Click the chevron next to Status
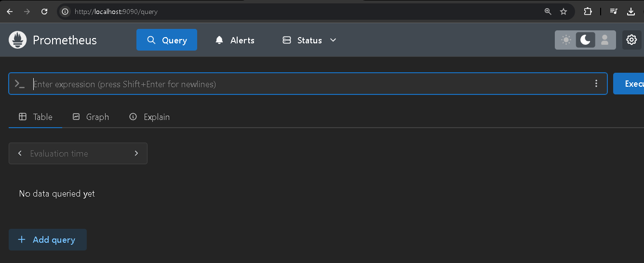Viewport: 644px width, 263px height. [x=333, y=40]
